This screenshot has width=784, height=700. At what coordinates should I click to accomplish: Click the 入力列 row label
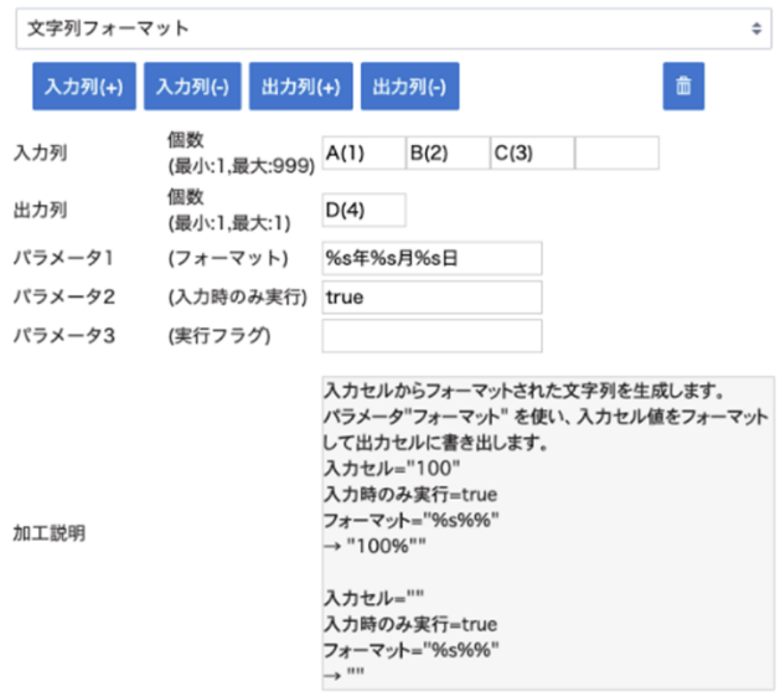[40, 154]
